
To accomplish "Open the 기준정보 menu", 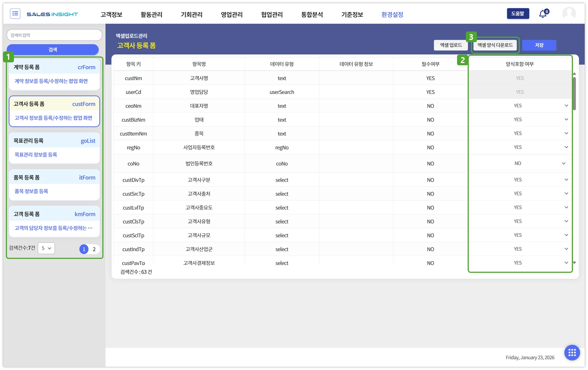I will click(x=352, y=14).
